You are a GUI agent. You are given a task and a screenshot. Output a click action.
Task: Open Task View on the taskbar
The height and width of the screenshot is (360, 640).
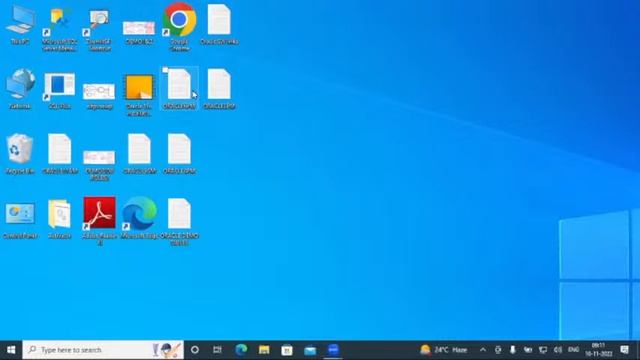[x=217, y=350]
